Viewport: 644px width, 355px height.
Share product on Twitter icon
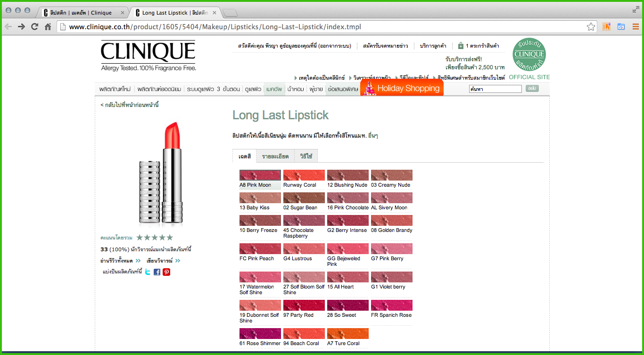[148, 272]
